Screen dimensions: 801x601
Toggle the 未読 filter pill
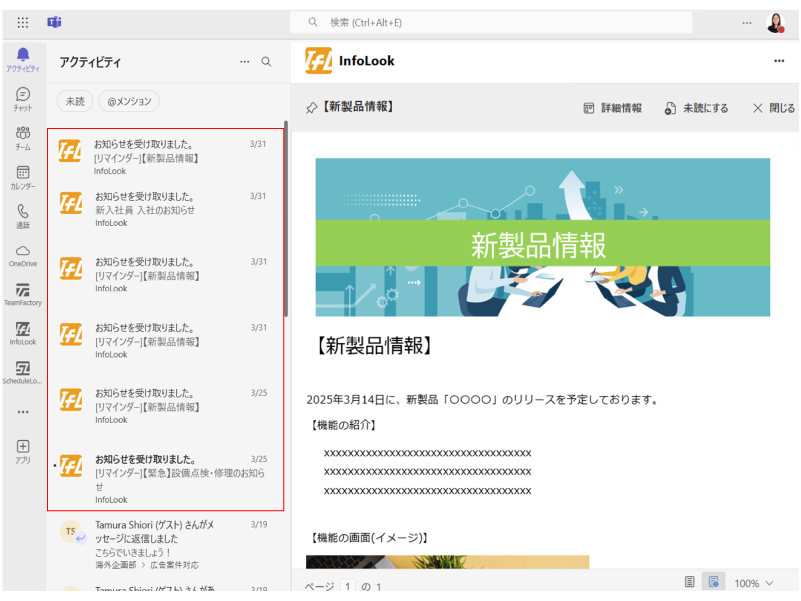(75, 101)
